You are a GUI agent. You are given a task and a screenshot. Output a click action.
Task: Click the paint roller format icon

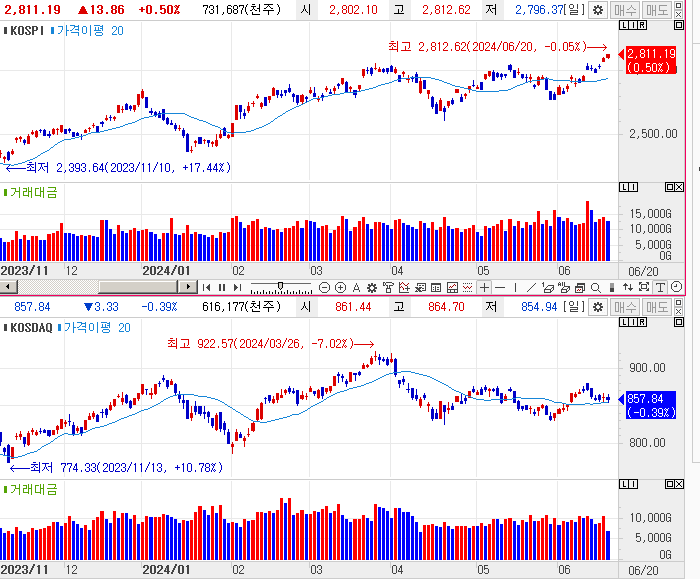[388, 287]
